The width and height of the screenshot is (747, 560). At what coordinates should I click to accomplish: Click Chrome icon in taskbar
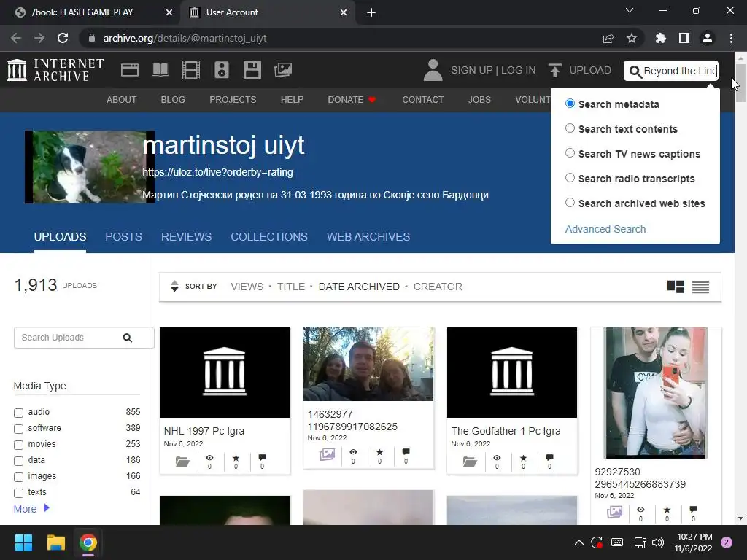click(88, 542)
